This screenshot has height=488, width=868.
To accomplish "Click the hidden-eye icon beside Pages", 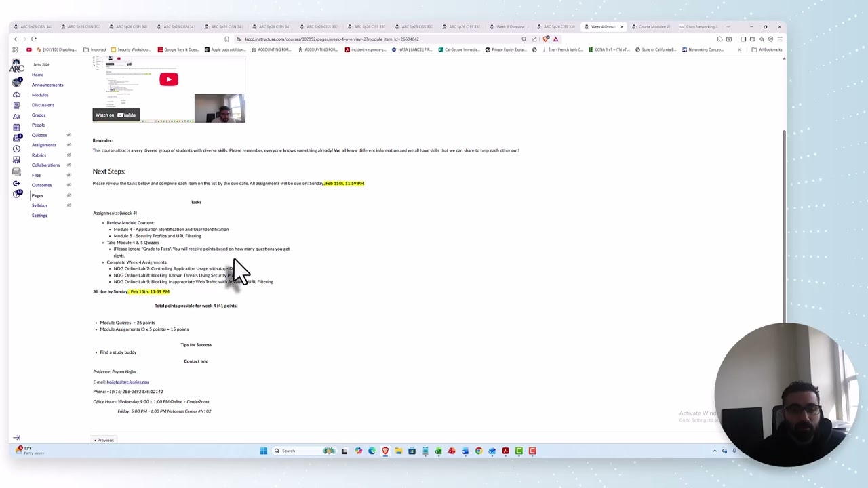I will click(68, 195).
